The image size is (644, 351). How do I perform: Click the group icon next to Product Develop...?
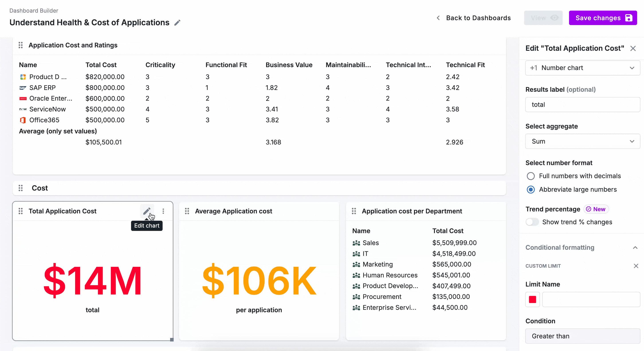point(356,286)
